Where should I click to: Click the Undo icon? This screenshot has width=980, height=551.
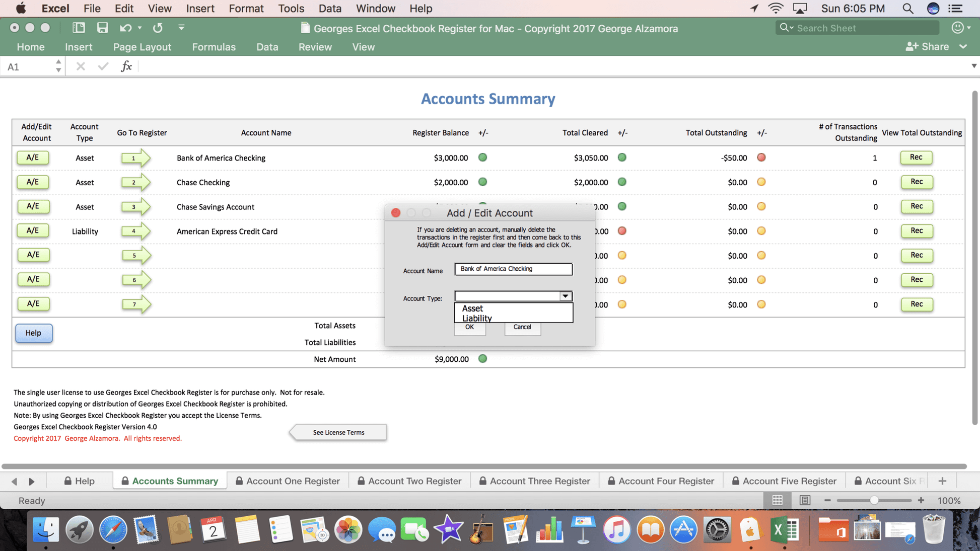click(x=124, y=28)
